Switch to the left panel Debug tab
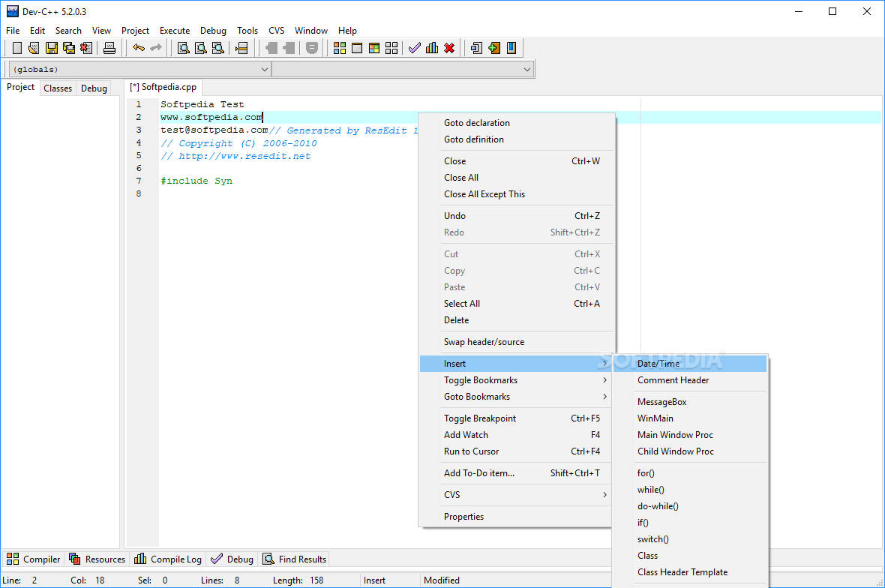The width and height of the screenshot is (885, 588). pyautogui.click(x=94, y=88)
